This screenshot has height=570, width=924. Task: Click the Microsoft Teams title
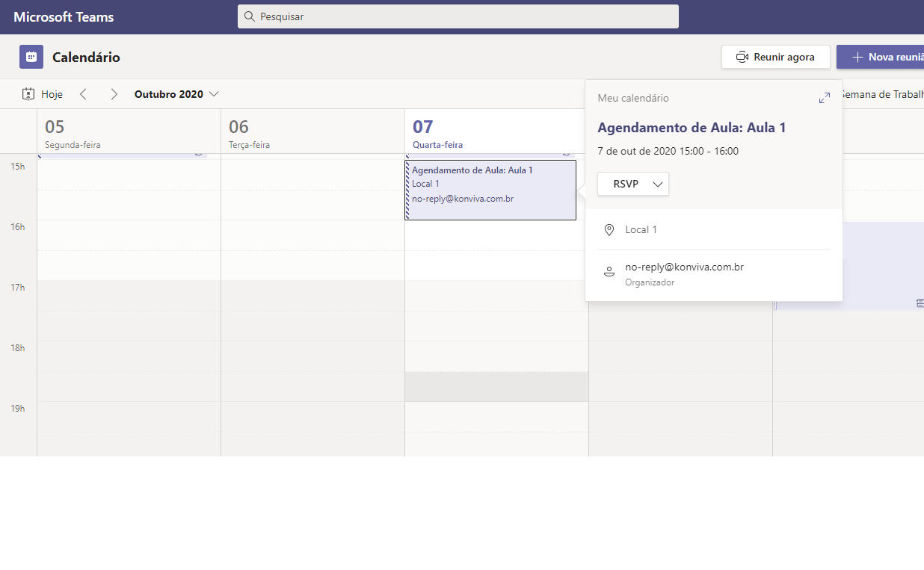pyautogui.click(x=64, y=16)
